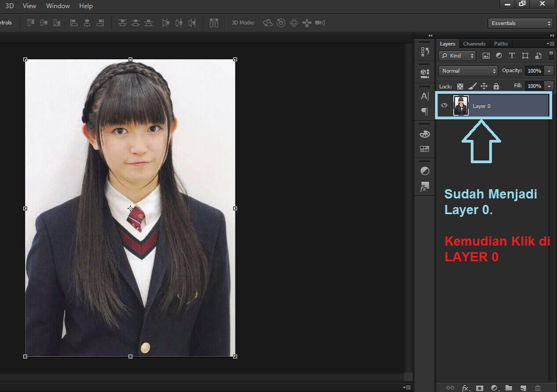557x392 pixels.
Task: Toggle the layer filtering on/off switch
Action: click(551, 55)
